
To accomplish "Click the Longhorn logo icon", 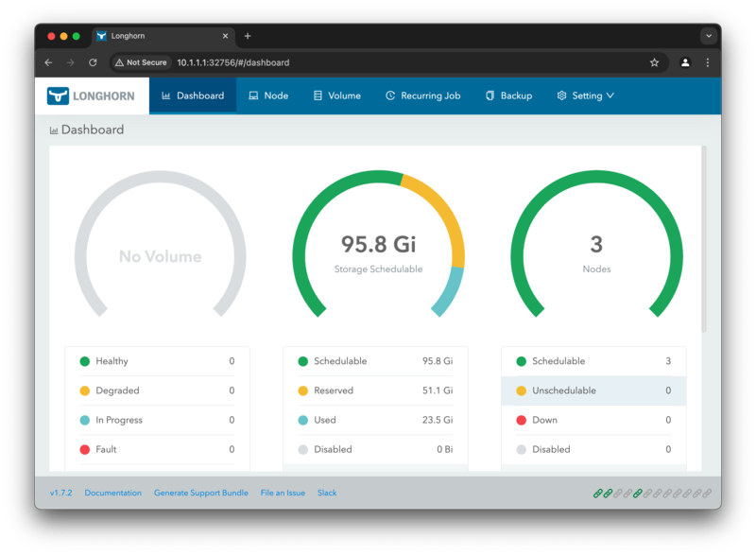I will (58, 95).
